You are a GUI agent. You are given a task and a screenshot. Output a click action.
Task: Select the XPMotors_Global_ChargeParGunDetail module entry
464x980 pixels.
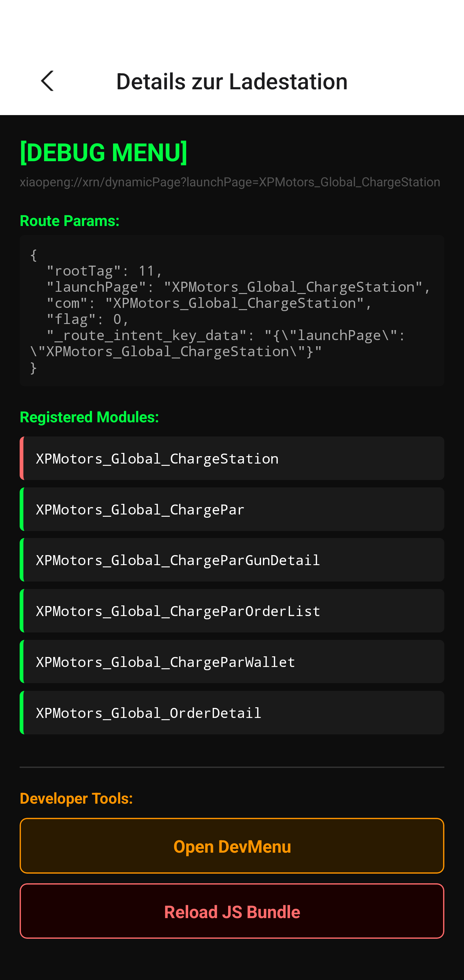point(232,560)
